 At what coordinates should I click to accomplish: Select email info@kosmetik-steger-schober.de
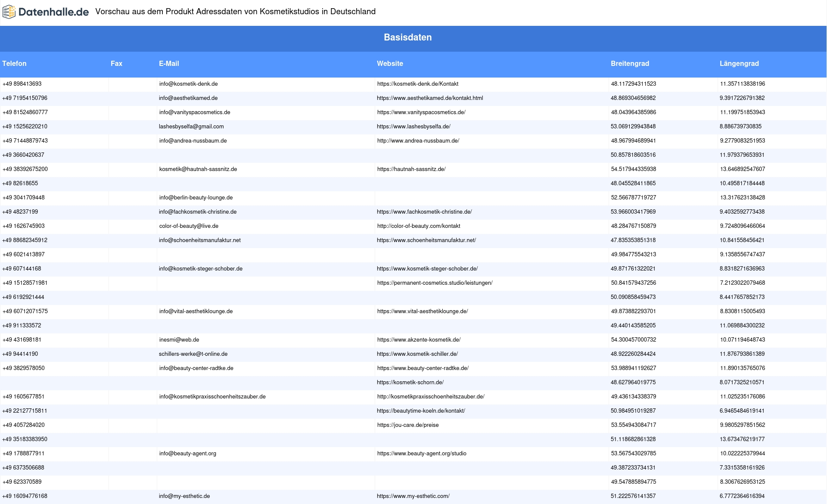201,269
